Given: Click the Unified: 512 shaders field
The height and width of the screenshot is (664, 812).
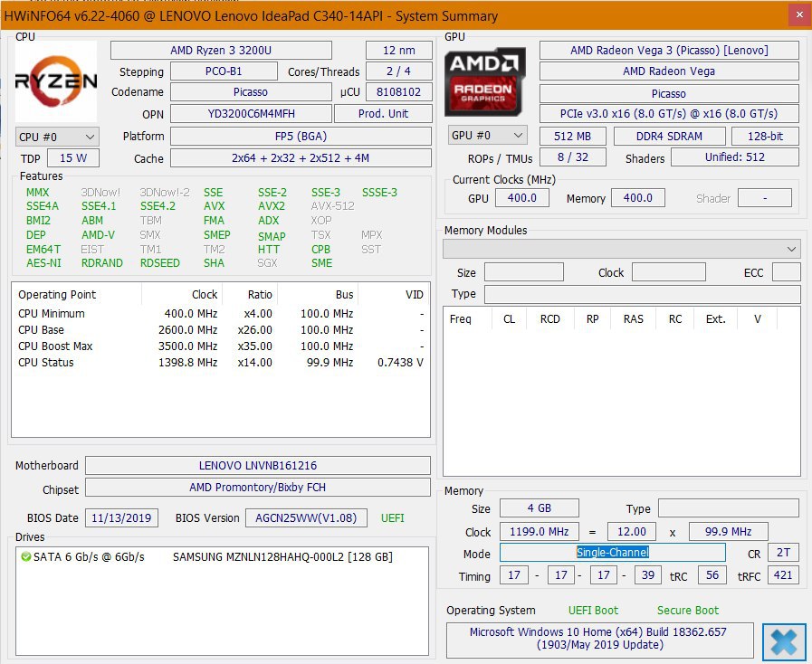Looking at the screenshot, I should pos(735,157).
